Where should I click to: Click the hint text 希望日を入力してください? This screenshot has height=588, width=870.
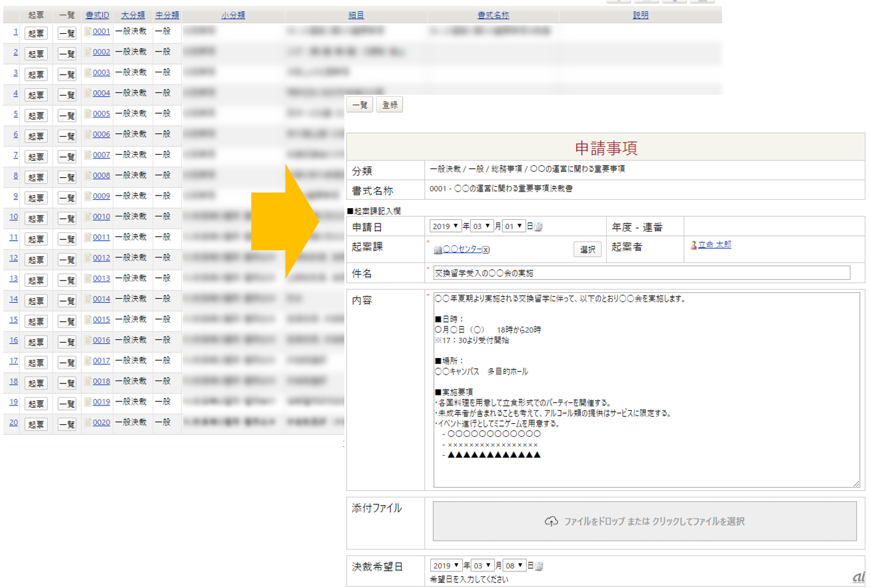[x=469, y=580]
